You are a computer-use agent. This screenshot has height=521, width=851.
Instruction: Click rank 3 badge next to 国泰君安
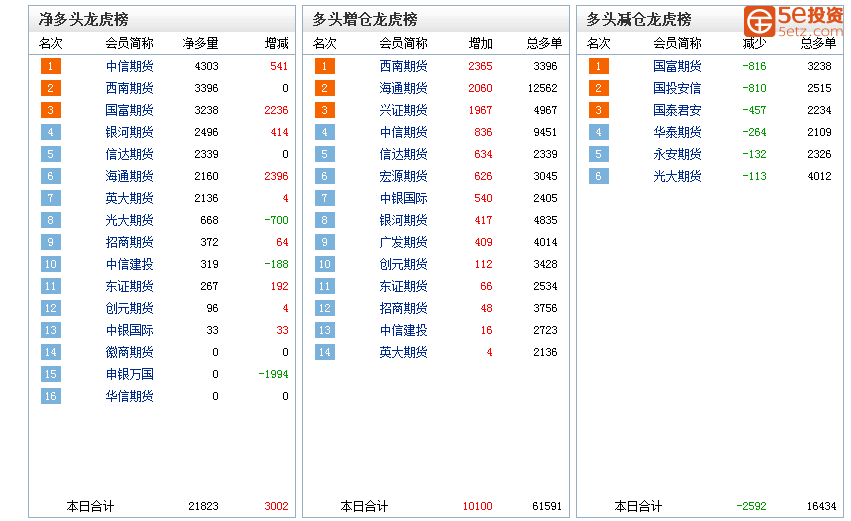pyautogui.click(x=599, y=110)
